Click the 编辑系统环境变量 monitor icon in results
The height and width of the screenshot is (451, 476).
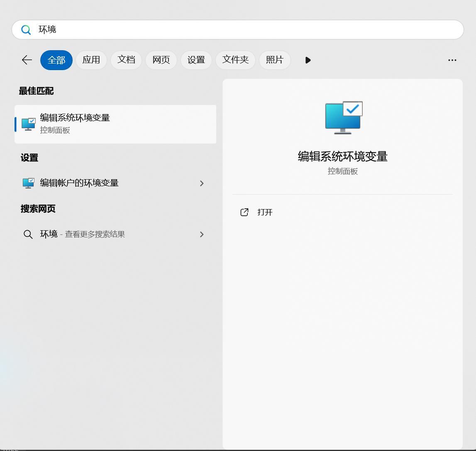(28, 123)
